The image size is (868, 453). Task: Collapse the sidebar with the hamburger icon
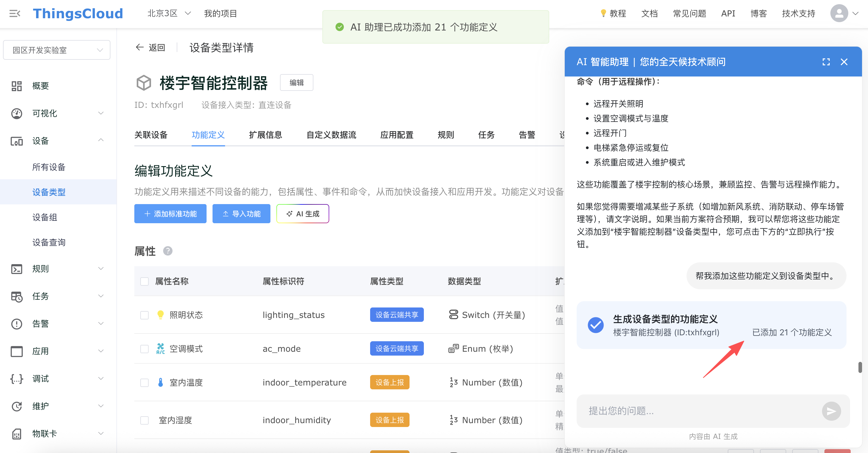[x=15, y=13]
